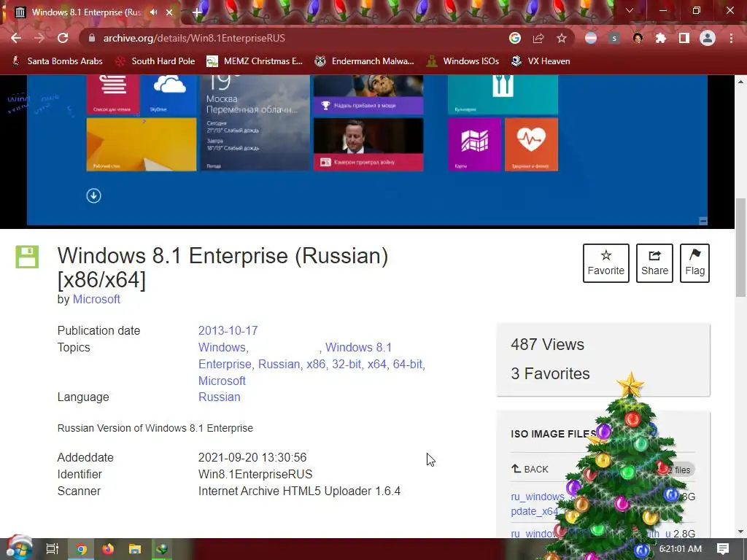Viewport: 747px width, 560px height.
Task: Click the Identifier value Win8.1EnterpriseRUS
Action: tap(255, 474)
